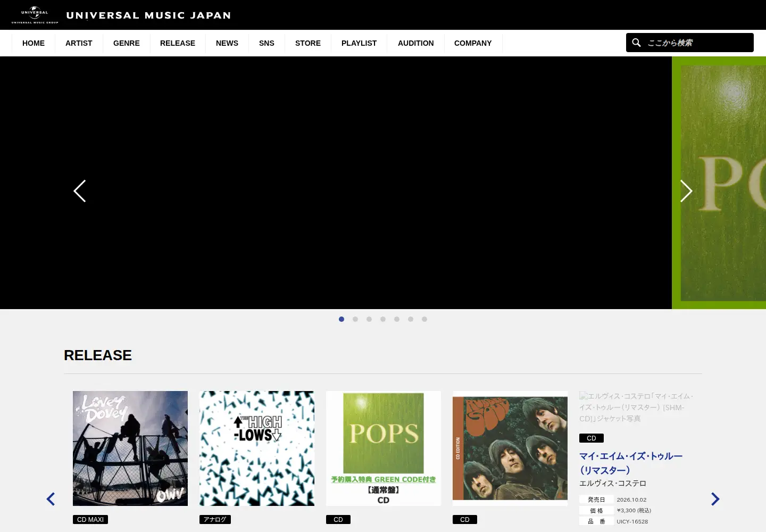Select the first carousel pagination dot
766x532 pixels.
point(342,319)
